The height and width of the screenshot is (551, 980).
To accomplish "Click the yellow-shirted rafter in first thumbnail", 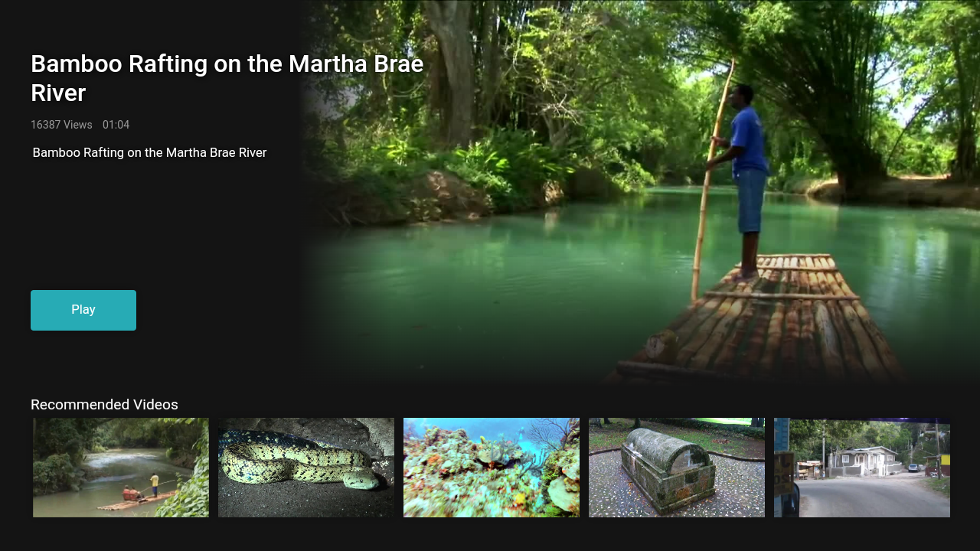I will [155, 485].
